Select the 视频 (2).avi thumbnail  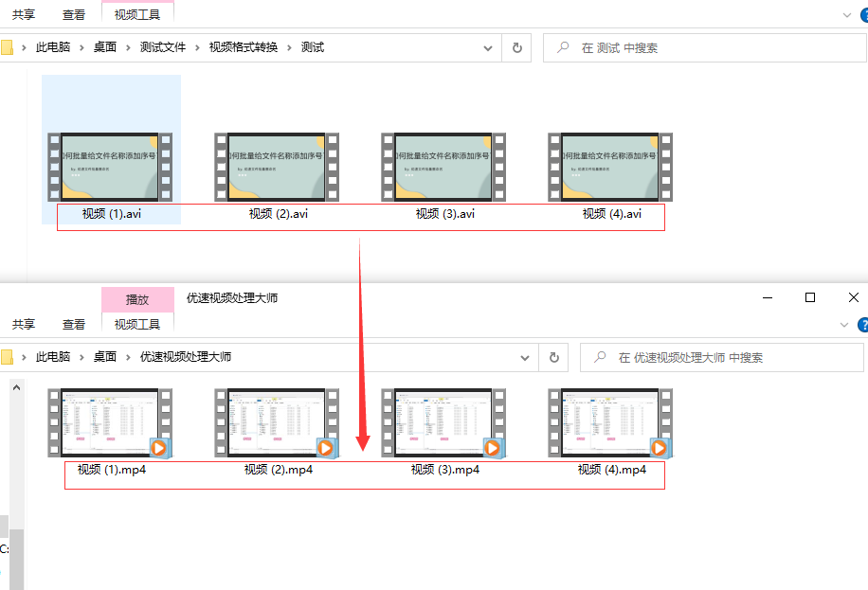pyautogui.click(x=277, y=167)
